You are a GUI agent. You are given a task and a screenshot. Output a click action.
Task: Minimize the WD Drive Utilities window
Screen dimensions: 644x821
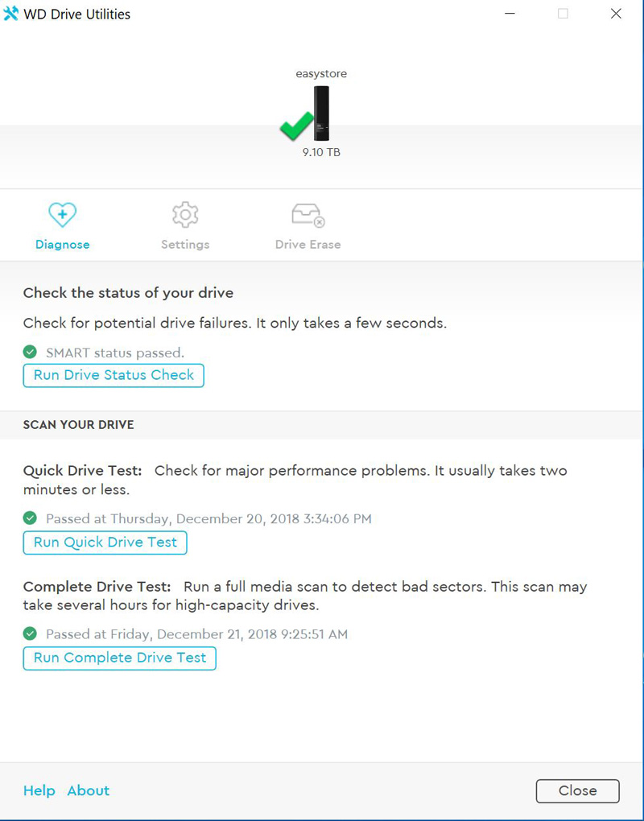(x=510, y=14)
